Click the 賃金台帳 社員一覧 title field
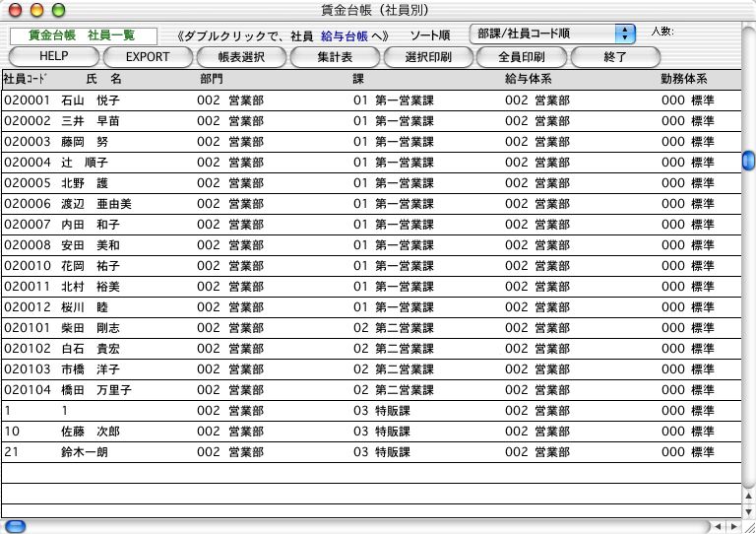This screenshot has height=534, width=756. point(84,34)
